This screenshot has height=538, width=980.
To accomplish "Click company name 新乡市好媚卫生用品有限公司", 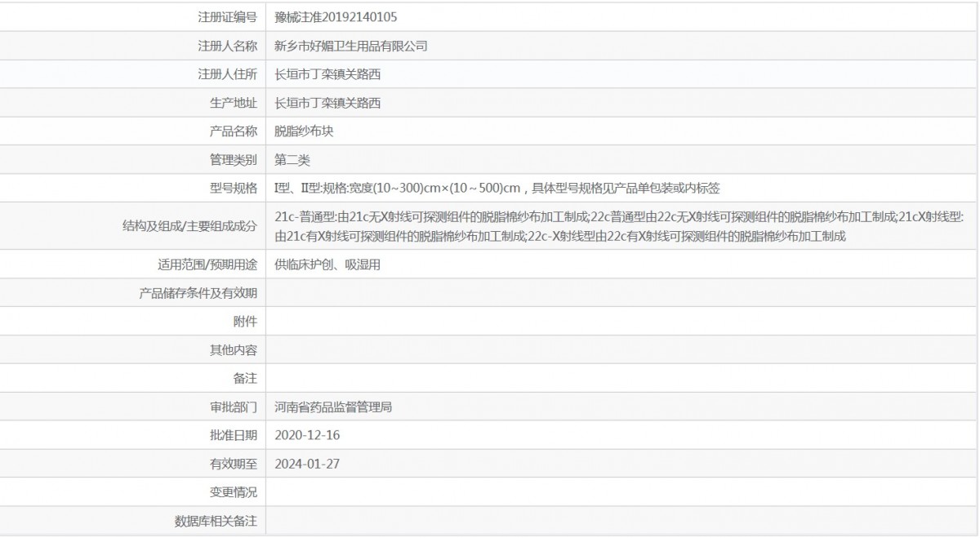I will pyautogui.click(x=351, y=46).
